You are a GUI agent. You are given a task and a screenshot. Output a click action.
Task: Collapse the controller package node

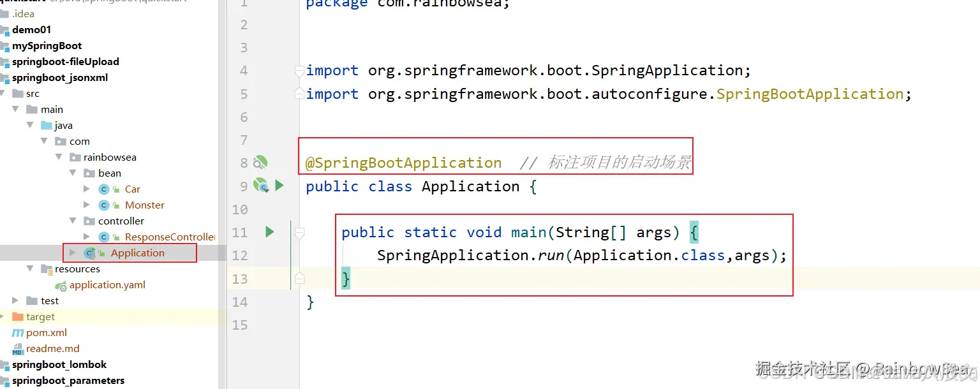[73, 221]
